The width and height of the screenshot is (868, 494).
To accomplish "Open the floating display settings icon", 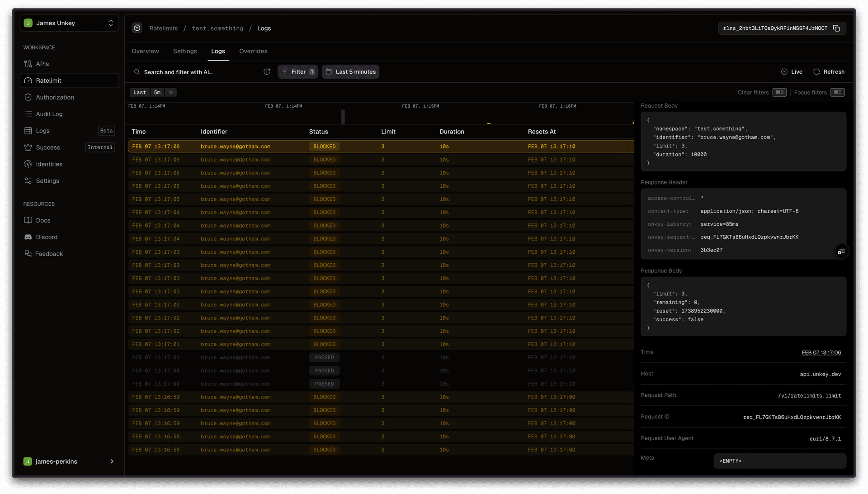I will [x=841, y=252].
